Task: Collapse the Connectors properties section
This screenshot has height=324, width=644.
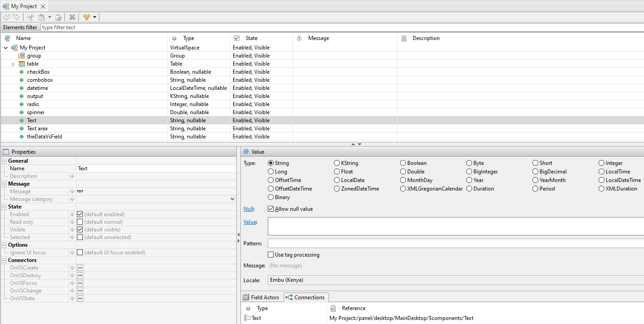Action: click(5, 260)
